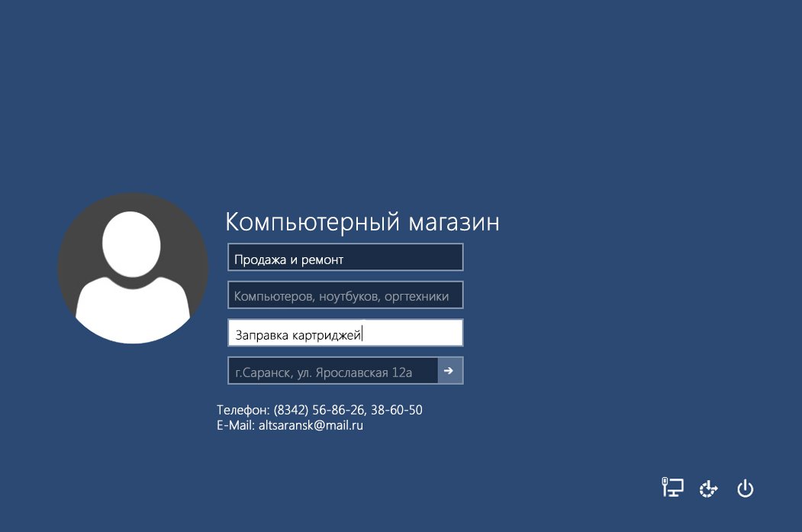Image resolution: width=802 pixels, height=532 pixels.
Task: Open the Ease of Access icon
Action: [x=708, y=489]
